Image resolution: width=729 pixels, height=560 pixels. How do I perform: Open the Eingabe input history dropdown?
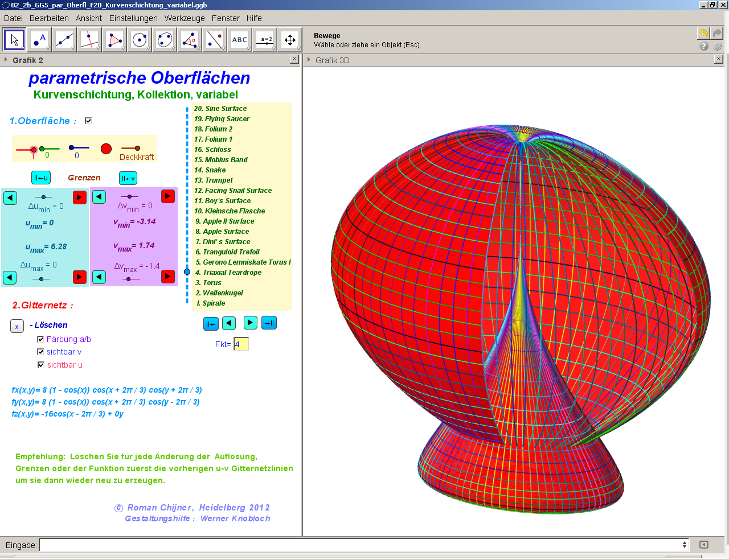(x=684, y=545)
